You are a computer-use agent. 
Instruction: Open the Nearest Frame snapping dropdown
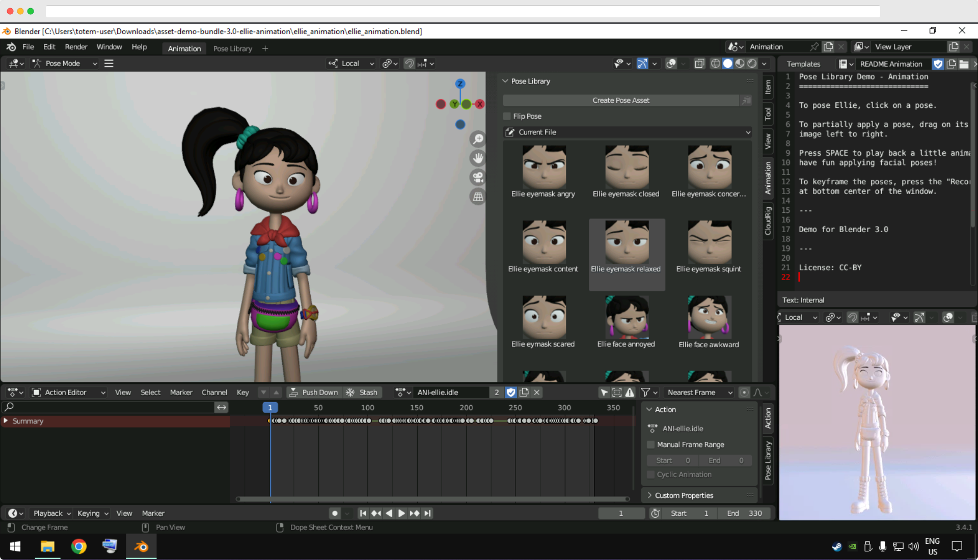[x=699, y=393]
